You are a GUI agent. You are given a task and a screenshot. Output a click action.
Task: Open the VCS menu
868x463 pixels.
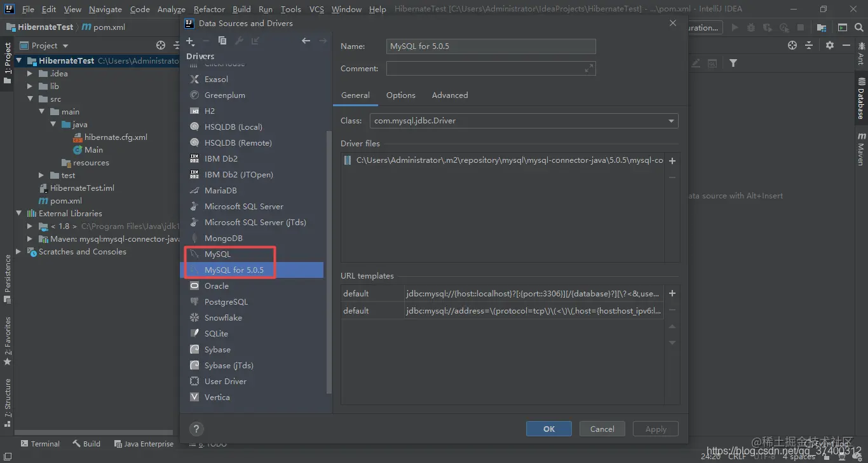[x=316, y=10]
